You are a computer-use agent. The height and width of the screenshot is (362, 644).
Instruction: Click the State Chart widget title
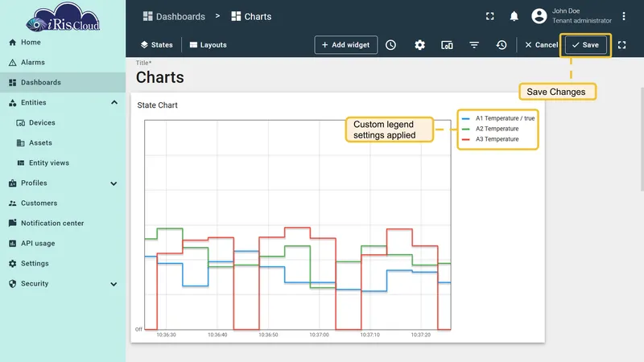click(157, 105)
